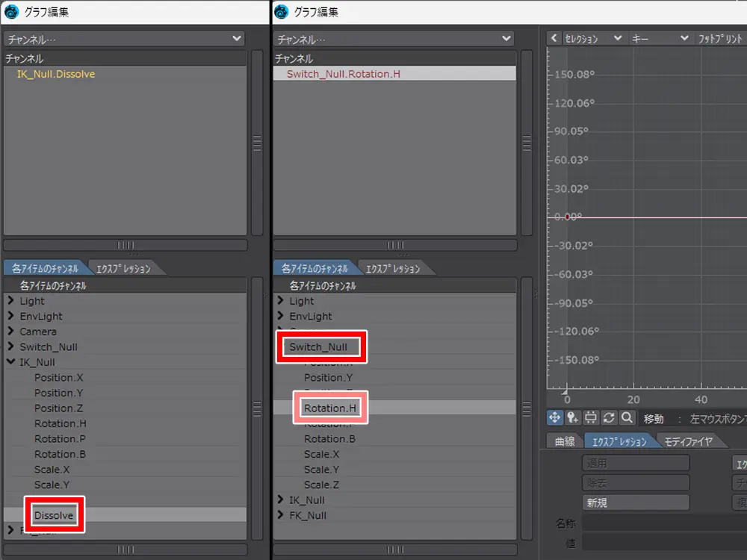This screenshot has height=560, width=747.
Task: Select the Roll keys tool icon
Action: (x=609, y=418)
